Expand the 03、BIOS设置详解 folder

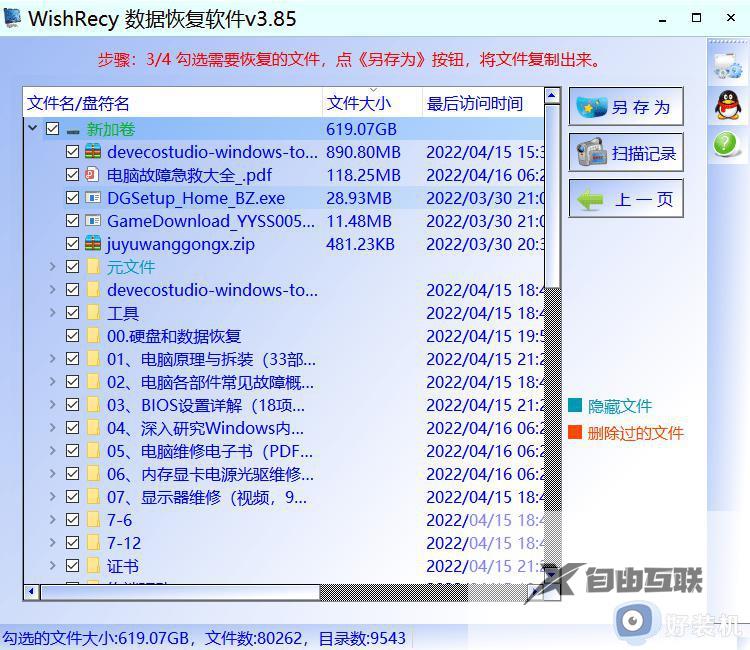(53, 404)
